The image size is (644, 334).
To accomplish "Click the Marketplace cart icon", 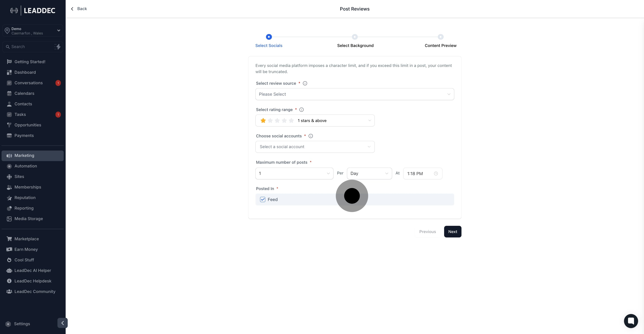I will [x=9, y=239].
